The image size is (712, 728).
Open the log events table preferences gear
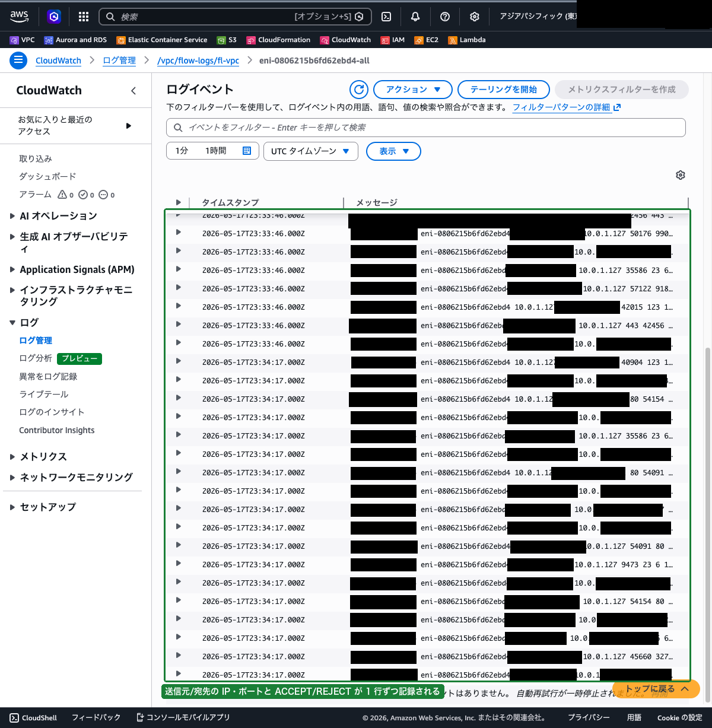click(681, 175)
